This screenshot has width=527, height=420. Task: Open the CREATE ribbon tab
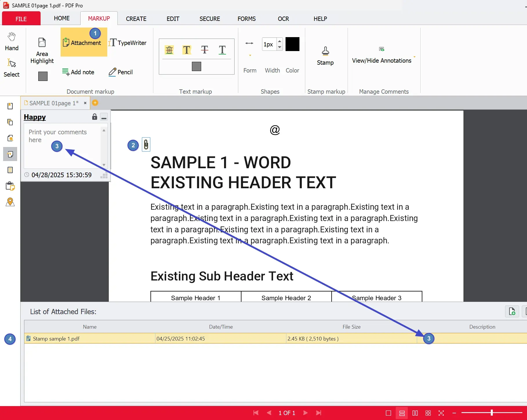pyautogui.click(x=136, y=19)
